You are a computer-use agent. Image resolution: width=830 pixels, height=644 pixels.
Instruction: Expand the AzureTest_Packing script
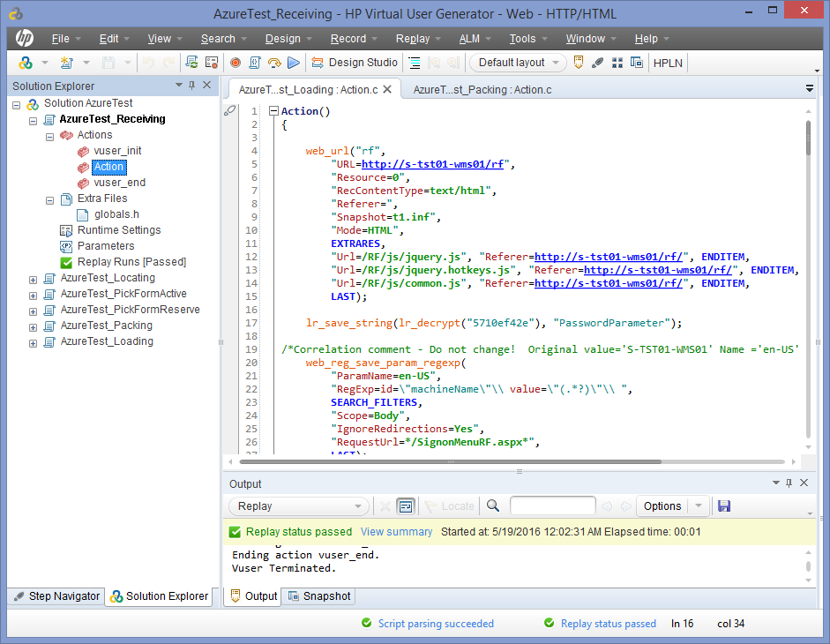pyautogui.click(x=33, y=327)
